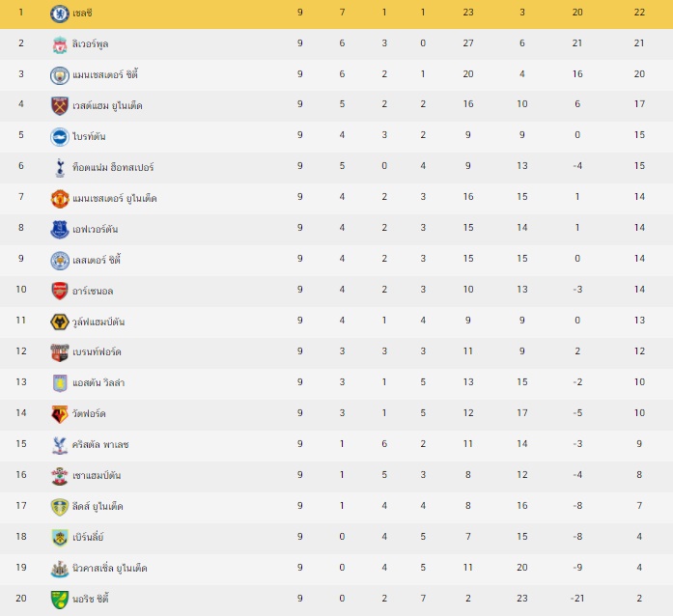673x616 pixels.
Task: Click the Everton club crest
Action: coord(60,230)
